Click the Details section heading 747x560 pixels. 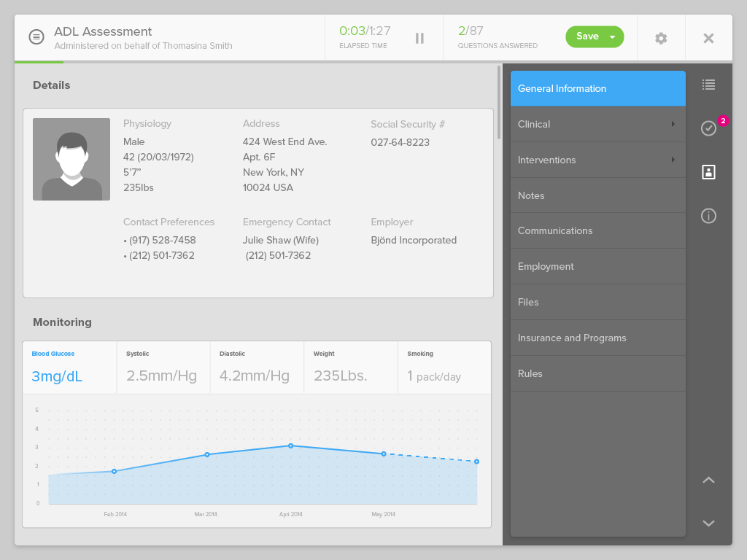tap(52, 85)
